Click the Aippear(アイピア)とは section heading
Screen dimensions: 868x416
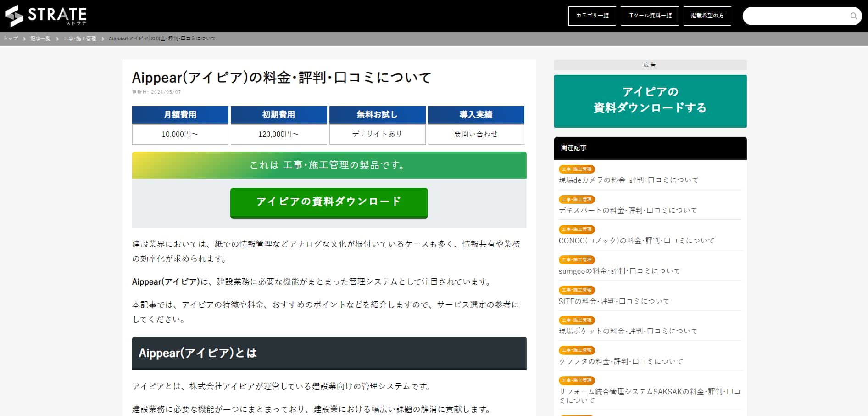tap(329, 353)
